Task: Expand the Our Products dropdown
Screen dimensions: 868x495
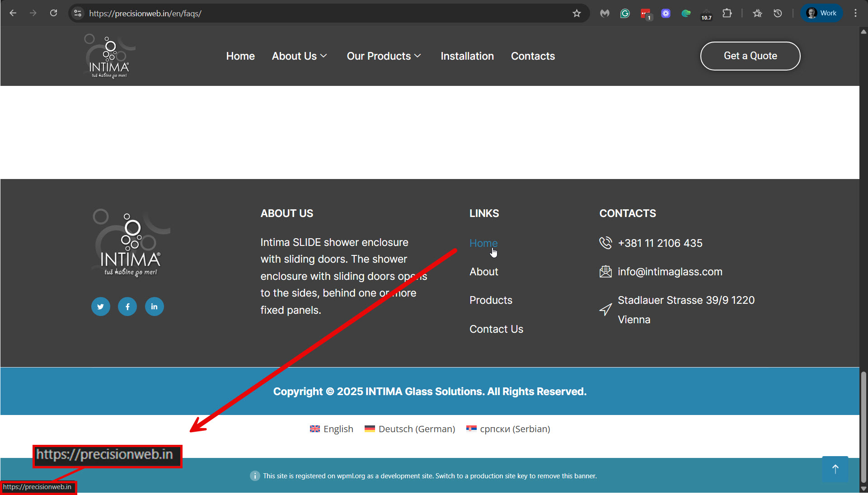Action: pos(384,56)
